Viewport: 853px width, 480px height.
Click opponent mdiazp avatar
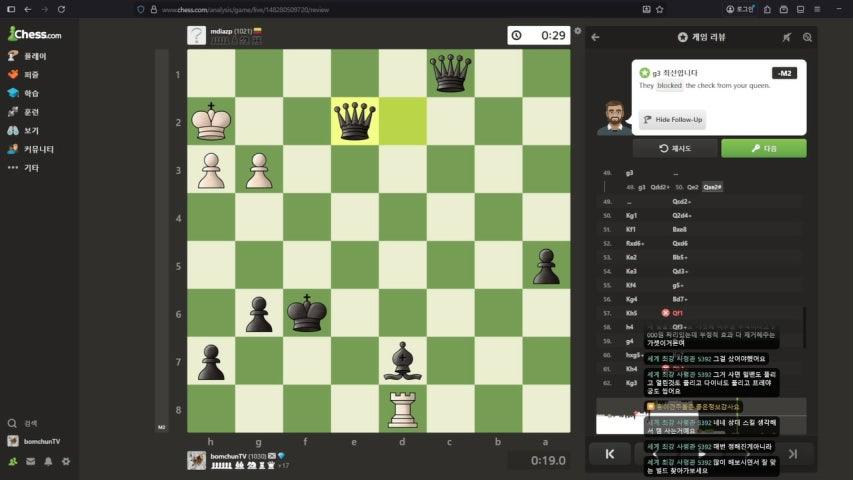pyautogui.click(x=196, y=35)
